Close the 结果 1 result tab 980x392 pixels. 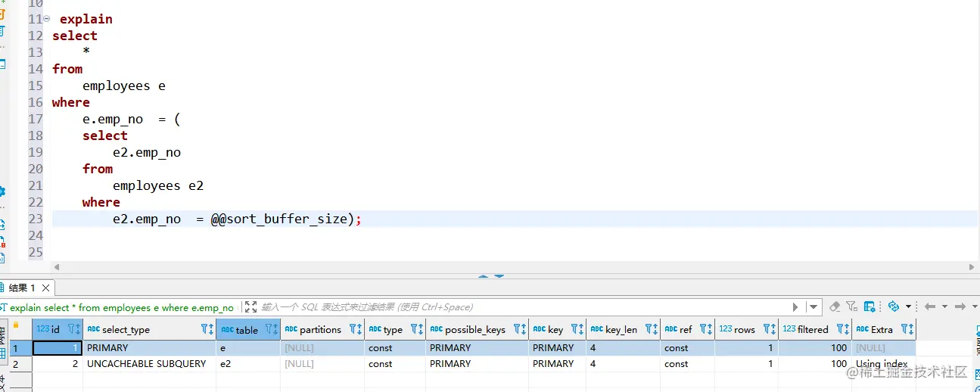point(45,288)
